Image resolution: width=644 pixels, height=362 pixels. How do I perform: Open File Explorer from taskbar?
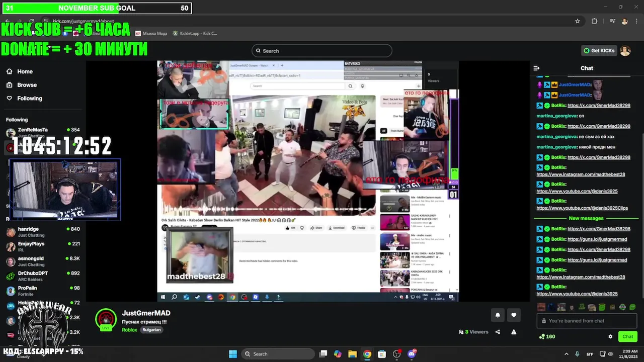[x=352, y=354]
